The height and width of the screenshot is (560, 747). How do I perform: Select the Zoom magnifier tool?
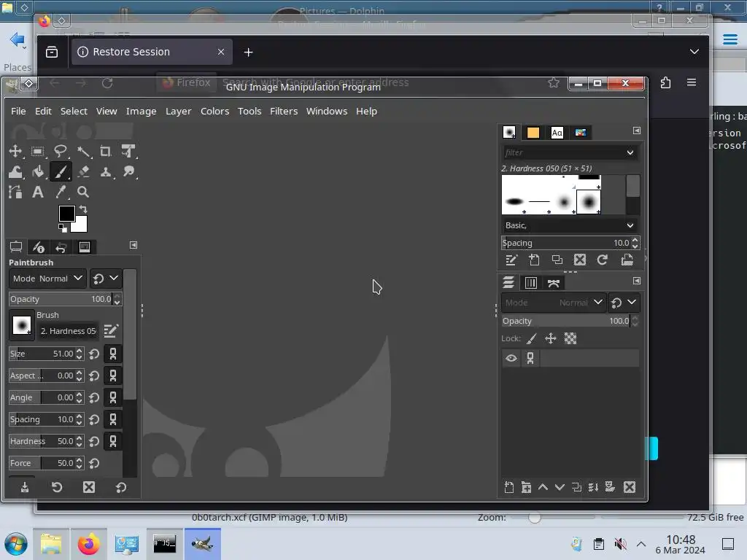coord(83,192)
